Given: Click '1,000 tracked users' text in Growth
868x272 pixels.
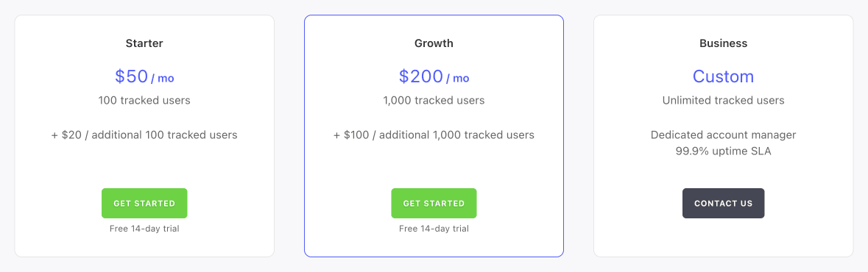Looking at the screenshot, I should [x=434, y=101].
